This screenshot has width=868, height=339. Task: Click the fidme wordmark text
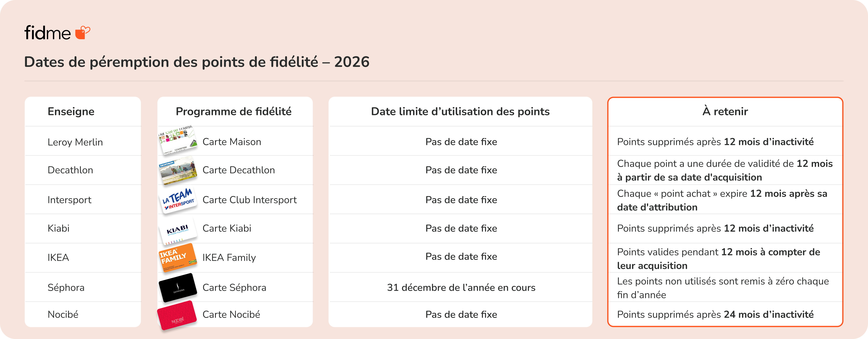tap(47, 33)
